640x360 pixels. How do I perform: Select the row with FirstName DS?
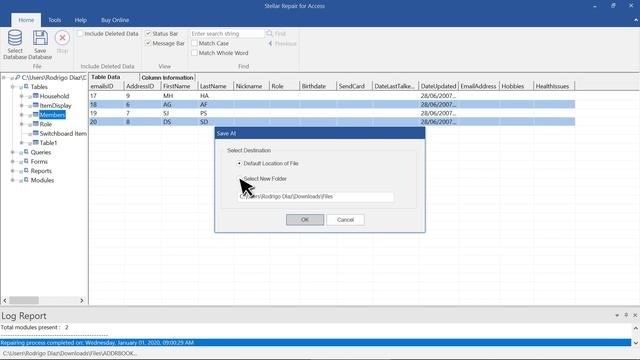click(x=332, y=122)
